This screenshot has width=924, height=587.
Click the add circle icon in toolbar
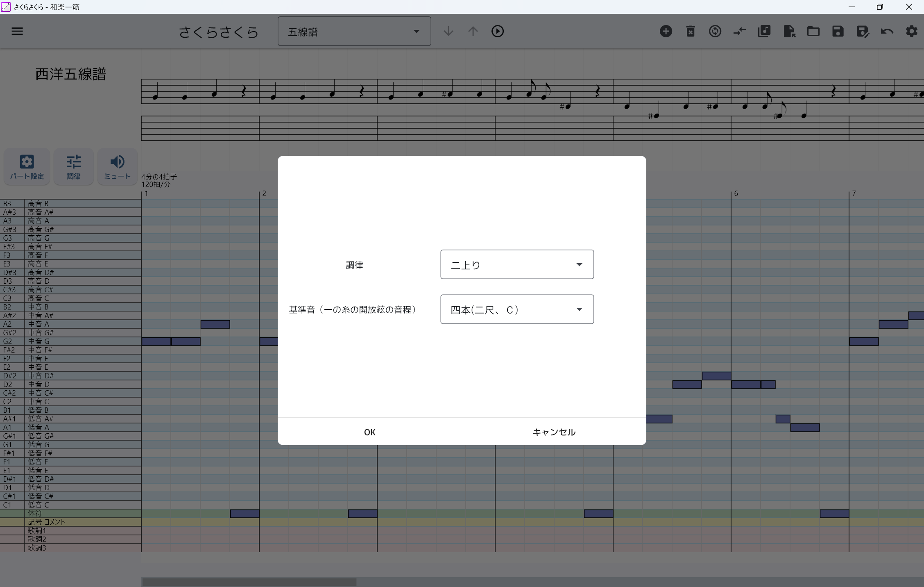tap(666, 31)
